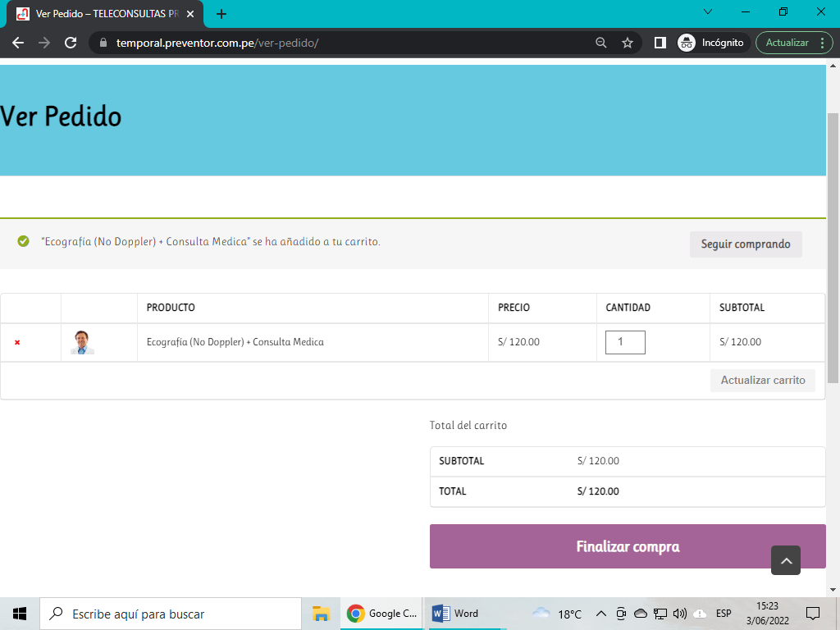The image size is (840, 630).
Task: Open a new browser tab
Action: click(221, 14)
